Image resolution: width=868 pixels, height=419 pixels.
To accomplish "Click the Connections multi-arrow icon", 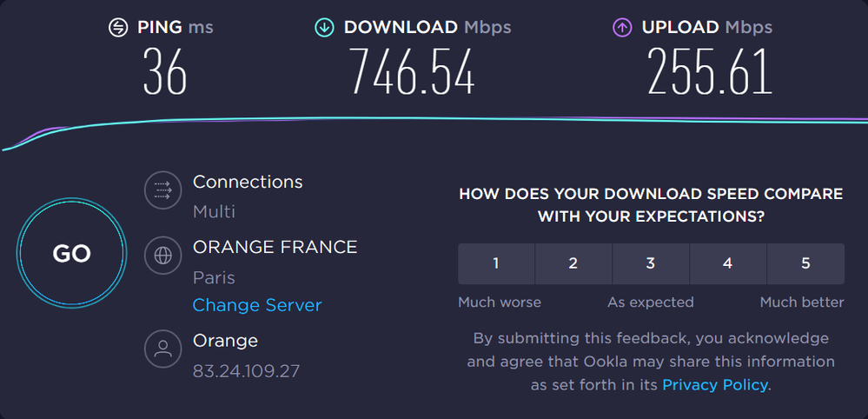I will coord(162,189).
